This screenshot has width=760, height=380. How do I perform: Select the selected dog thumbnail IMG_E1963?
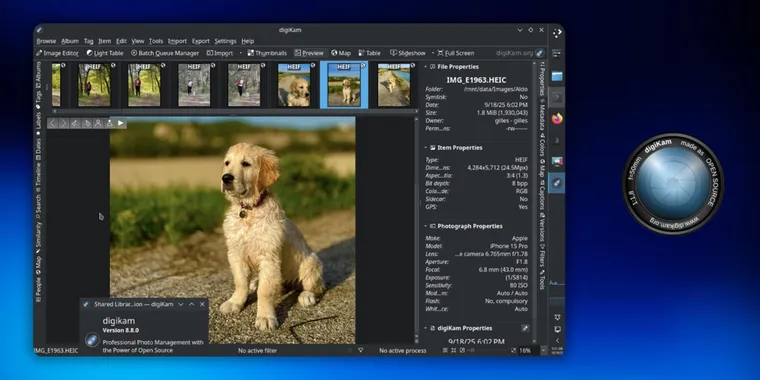tap(344, 85)
